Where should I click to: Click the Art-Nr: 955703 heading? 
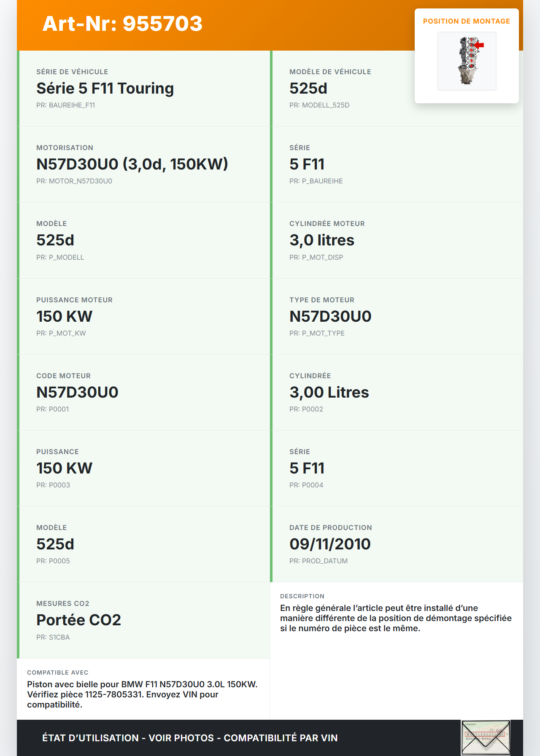point(122,24)
